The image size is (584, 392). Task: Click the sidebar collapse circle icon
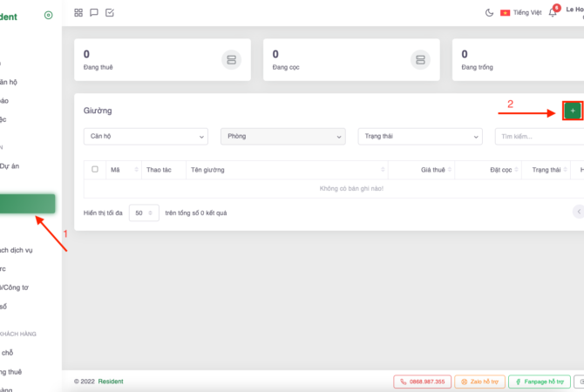click(x=48, y=15)
